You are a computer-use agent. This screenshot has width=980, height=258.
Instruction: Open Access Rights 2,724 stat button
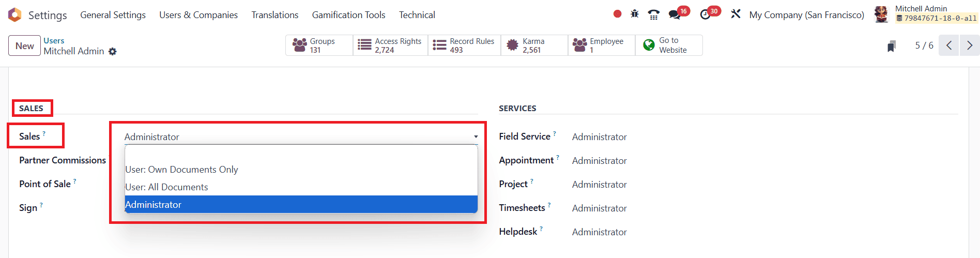click(391, 45)
